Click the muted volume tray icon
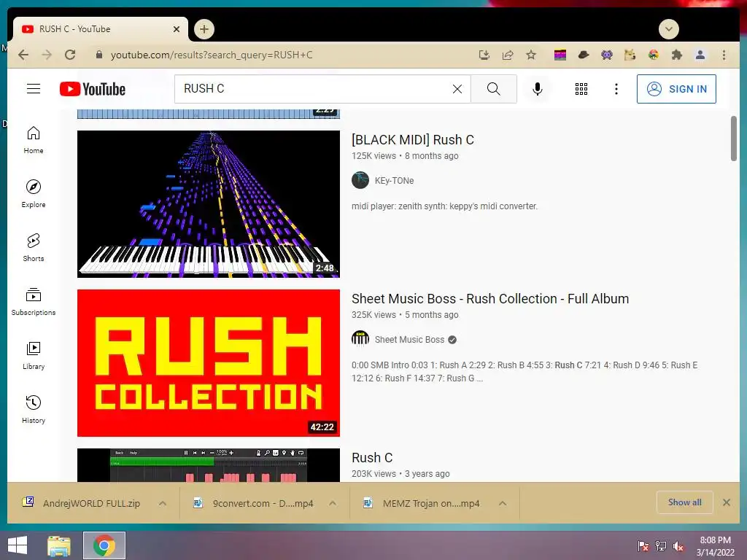This screenshot has height=560, width=747. (678, 546)
